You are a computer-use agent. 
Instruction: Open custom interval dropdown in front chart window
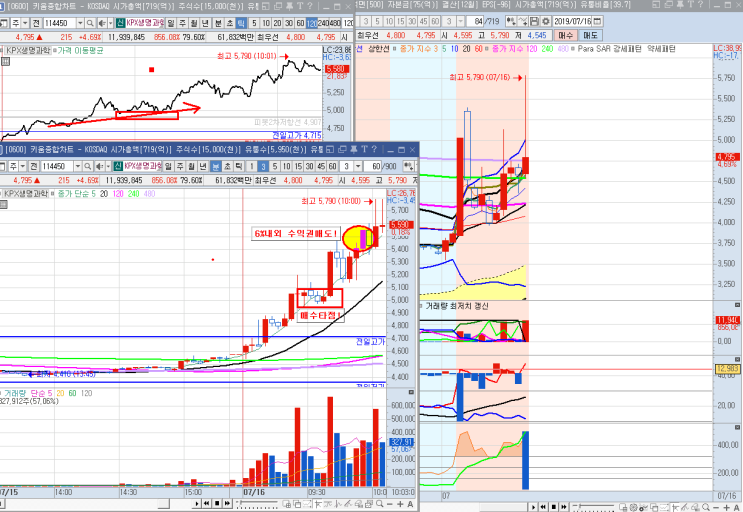(358, 166)
